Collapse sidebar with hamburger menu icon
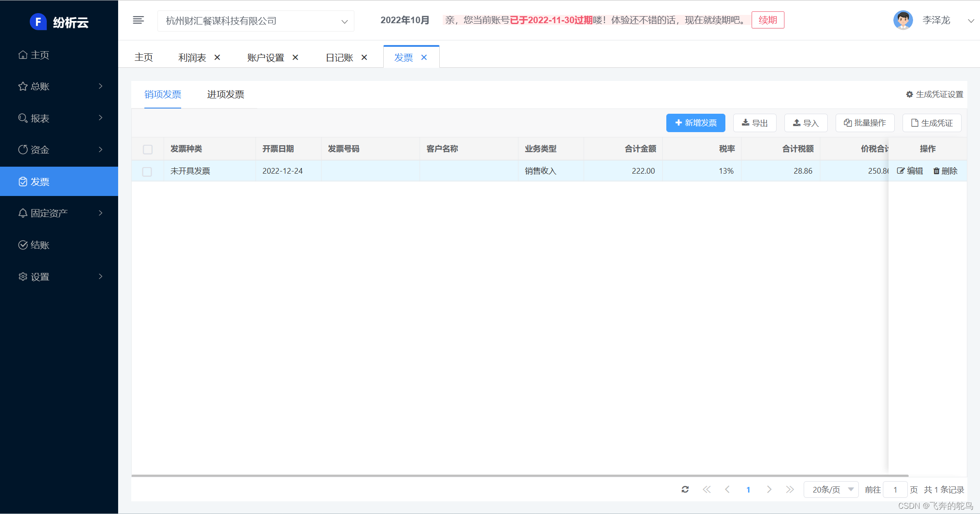 [138, 20]
